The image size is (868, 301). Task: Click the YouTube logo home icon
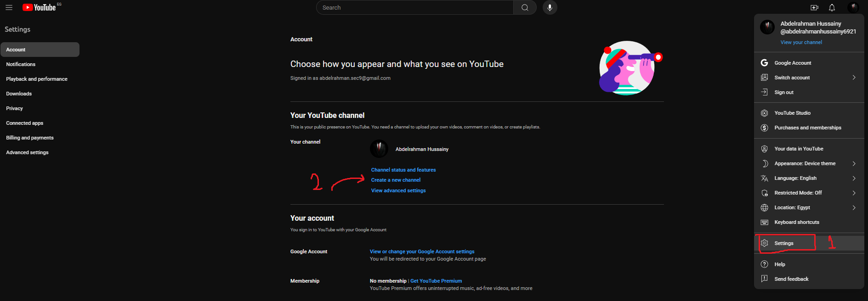tap(39, 7)
